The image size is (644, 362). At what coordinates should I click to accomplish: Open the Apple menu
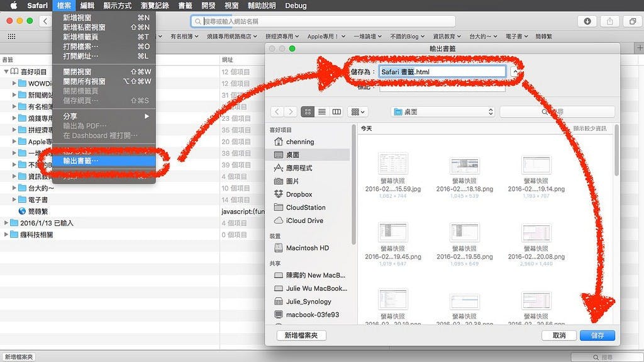click(14, 5)
